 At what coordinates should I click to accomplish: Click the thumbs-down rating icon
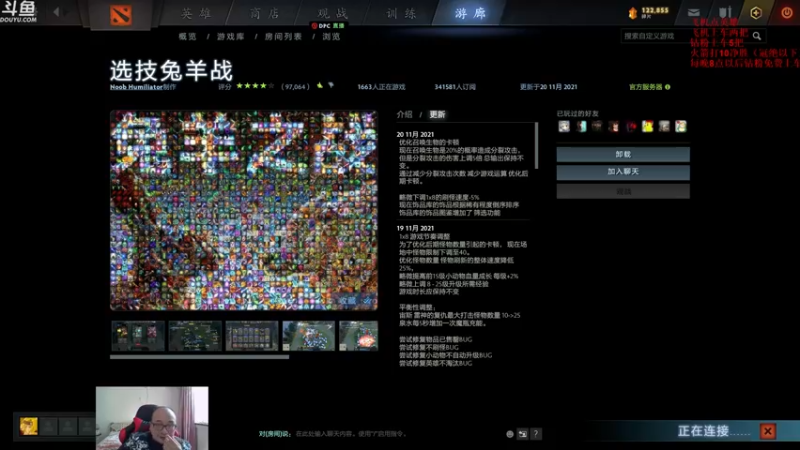click(331, 86)
